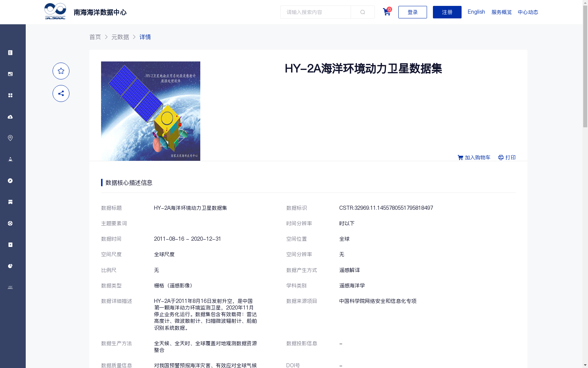Viewport: 588px width, 368px height.
Task: Open the map location pin sidebar icon
Action: [10, 138]
